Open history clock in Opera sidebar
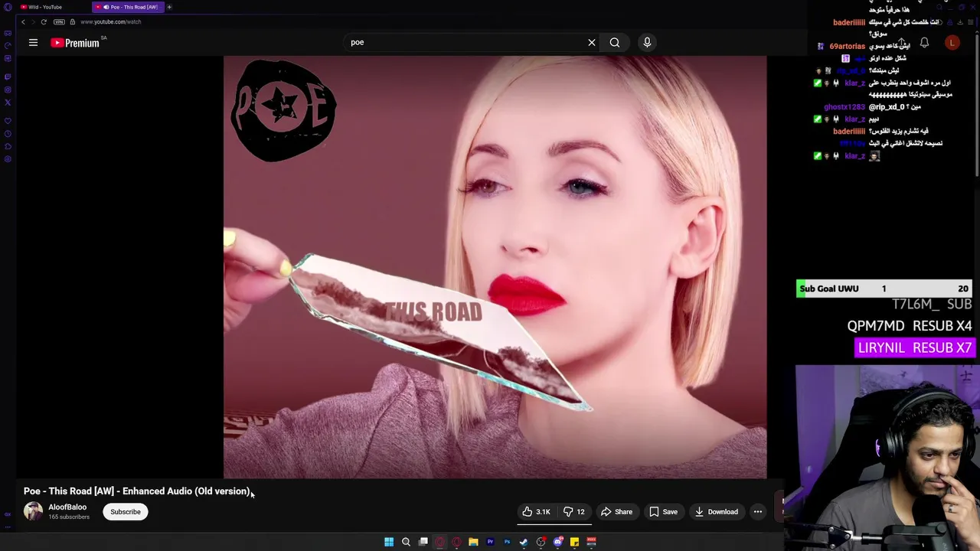The image size is (980, 551). (x=8, y=134)
